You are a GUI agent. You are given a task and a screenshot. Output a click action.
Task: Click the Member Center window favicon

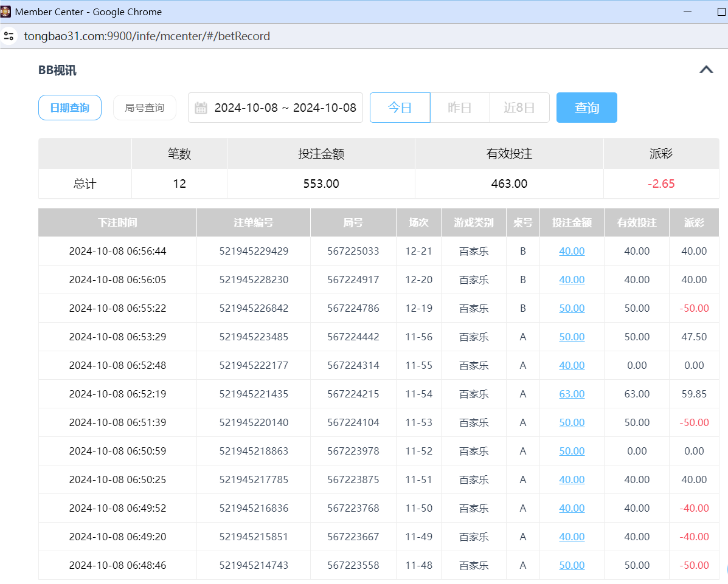(x=6, y=12)
